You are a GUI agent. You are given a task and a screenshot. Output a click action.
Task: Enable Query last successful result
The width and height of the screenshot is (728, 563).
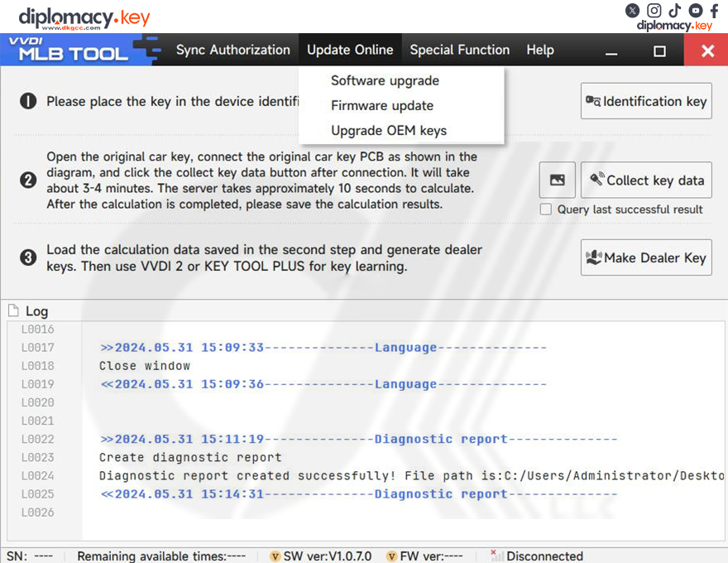545,209
